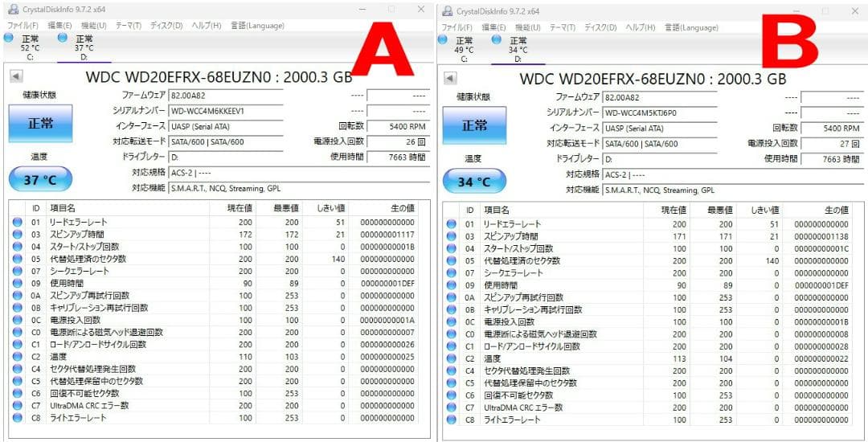Open 言語(Language) menu in window B
868x442 pixels.
click(691, 27)
